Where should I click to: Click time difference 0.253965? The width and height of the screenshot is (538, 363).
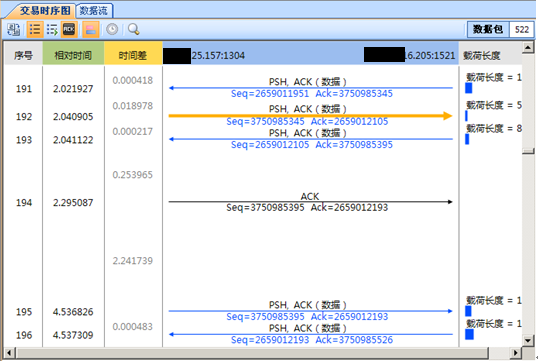coord(132,175)
